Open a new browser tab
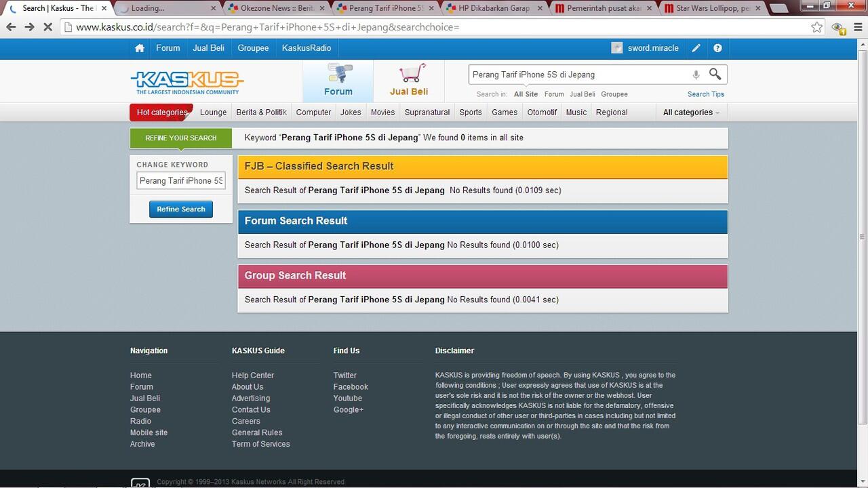This screenshot has width=868, height=488. (x=778, y=9)
